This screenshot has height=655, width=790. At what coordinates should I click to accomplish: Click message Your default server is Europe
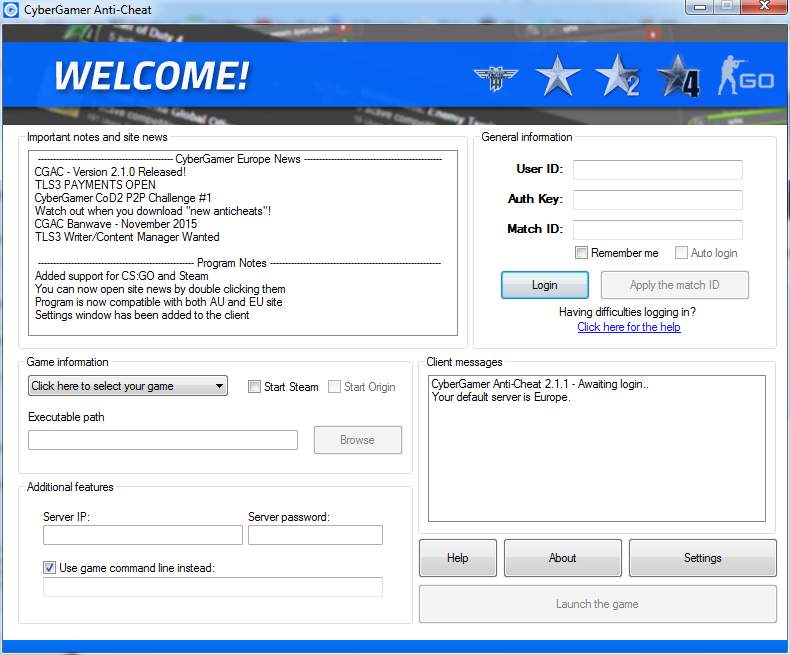[501, 397]
